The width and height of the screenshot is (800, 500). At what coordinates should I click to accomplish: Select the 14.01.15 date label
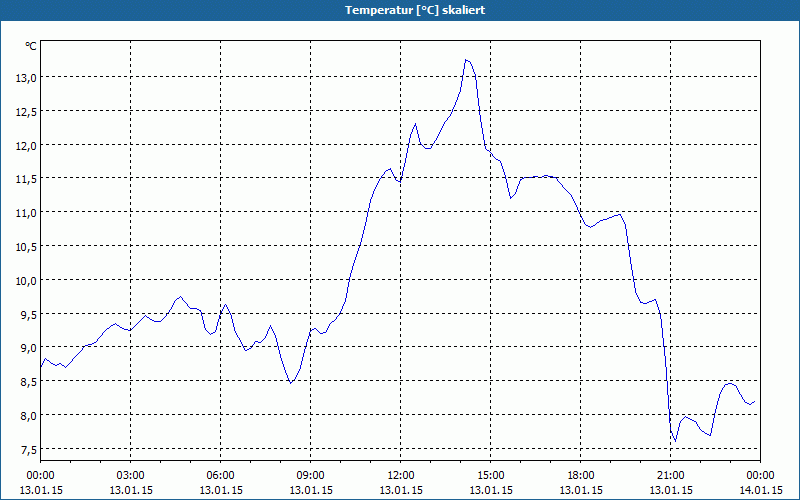[760, 490]
